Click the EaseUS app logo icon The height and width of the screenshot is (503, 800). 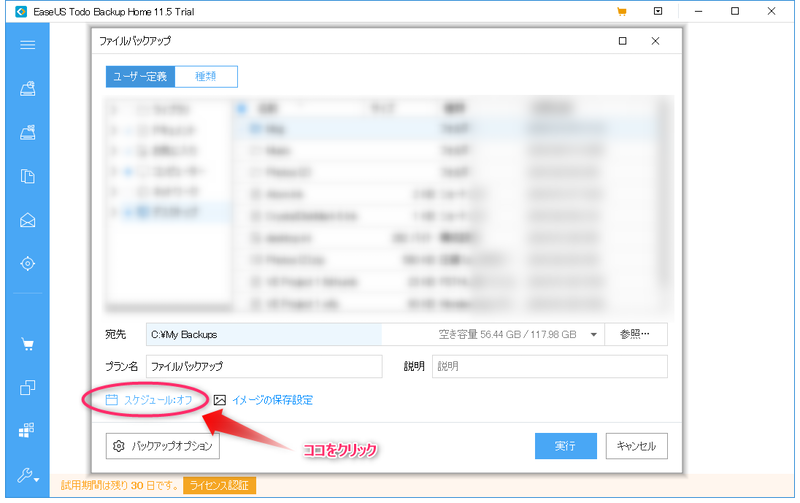pyautogui.click(x=21, y=11)
